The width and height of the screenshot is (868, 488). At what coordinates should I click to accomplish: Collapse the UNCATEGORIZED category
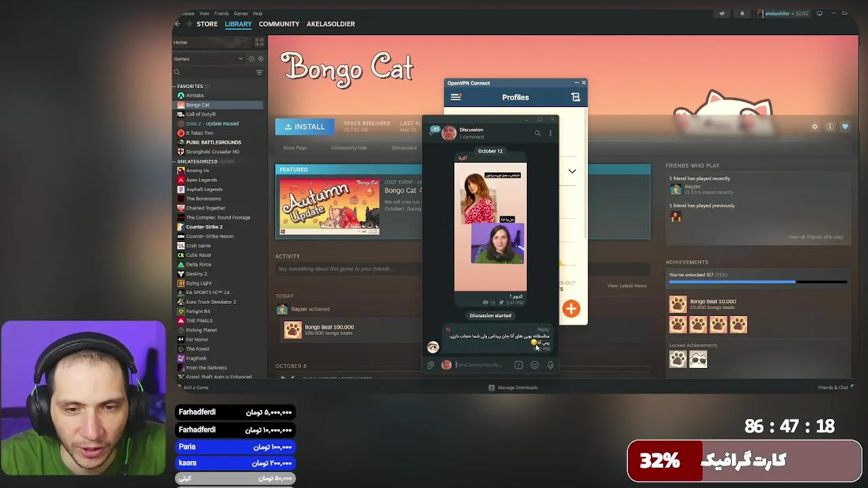[175, 161]
